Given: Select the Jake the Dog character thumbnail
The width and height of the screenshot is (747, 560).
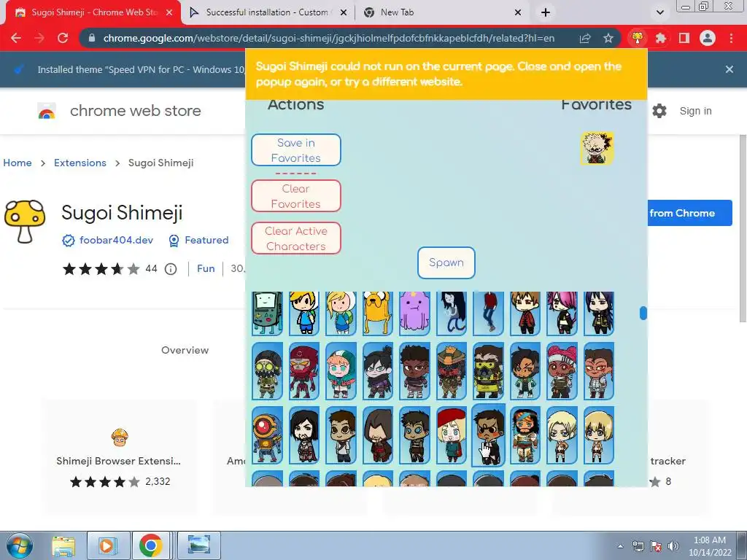Looking at the screenshot, I should tap(378, 314).
